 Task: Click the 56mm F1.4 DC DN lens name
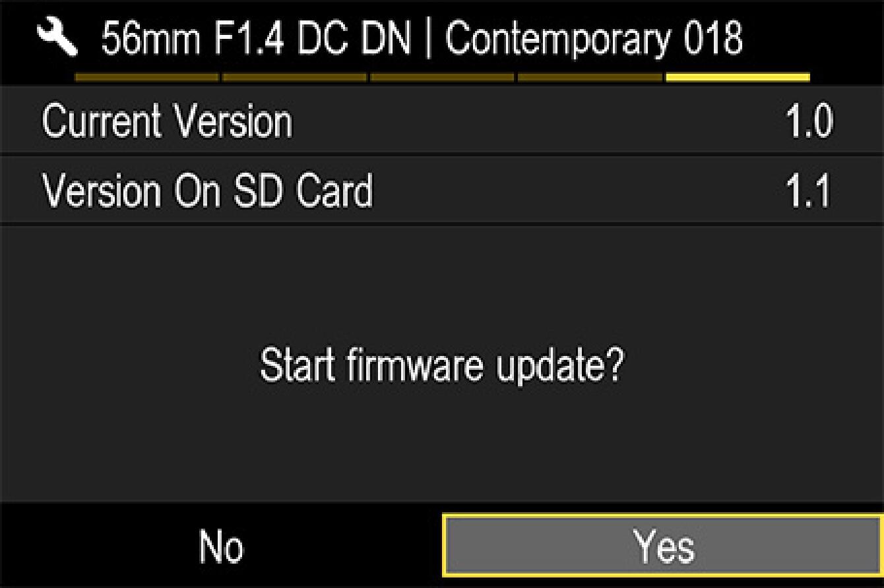point(256,39)
